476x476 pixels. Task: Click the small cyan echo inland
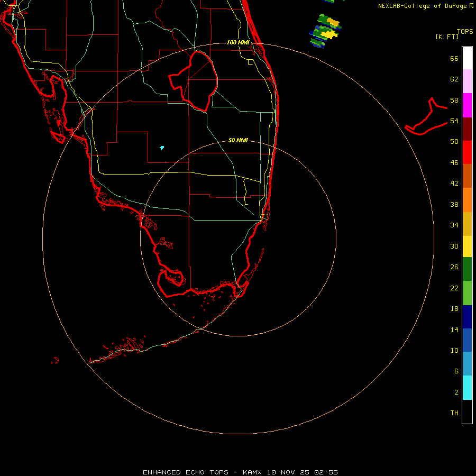pos(162,148)
